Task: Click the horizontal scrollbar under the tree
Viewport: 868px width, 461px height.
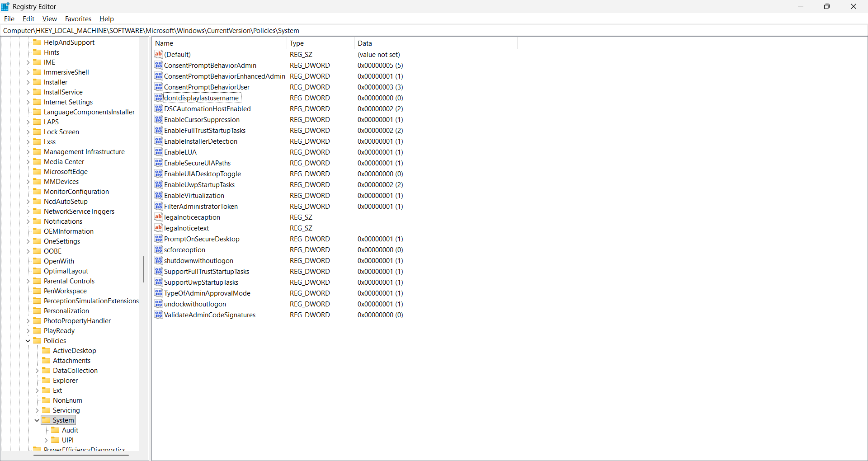Action: click(x=80, y=456)
